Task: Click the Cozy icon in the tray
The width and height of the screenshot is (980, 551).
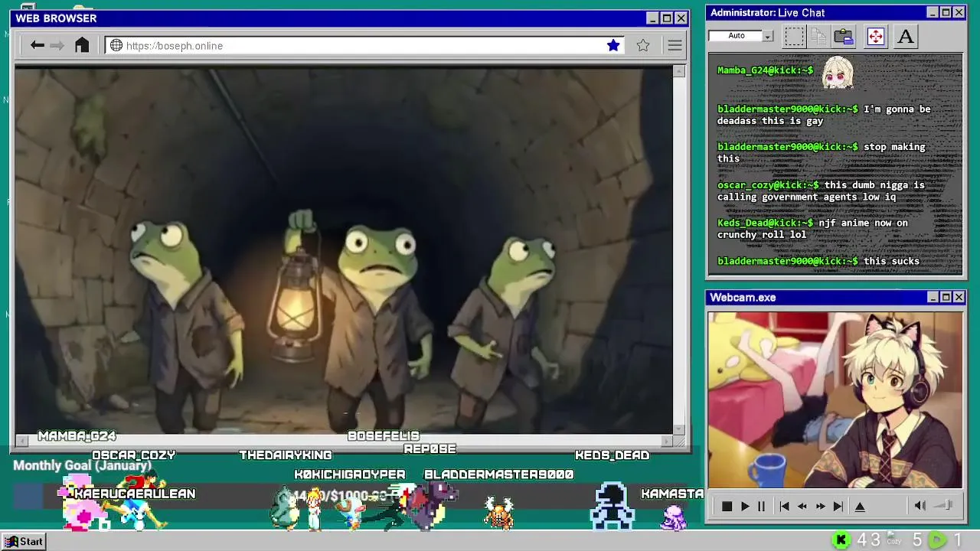Action: [893, 539]
